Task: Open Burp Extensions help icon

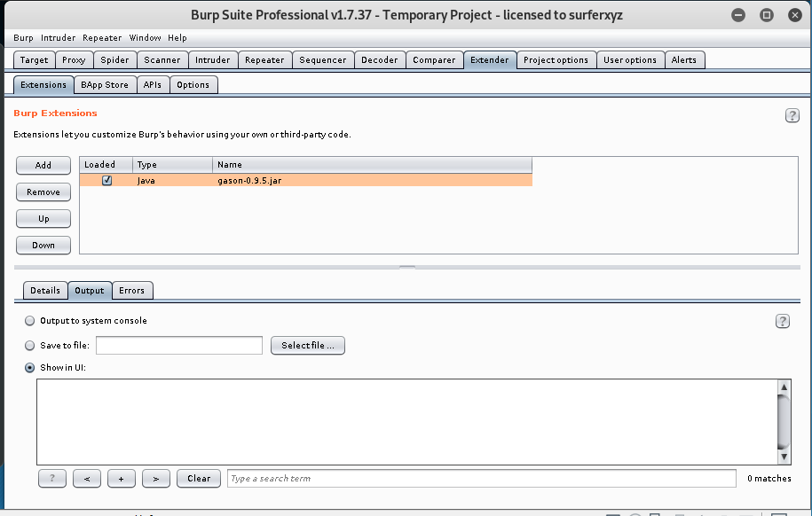Action: point(792,115)
